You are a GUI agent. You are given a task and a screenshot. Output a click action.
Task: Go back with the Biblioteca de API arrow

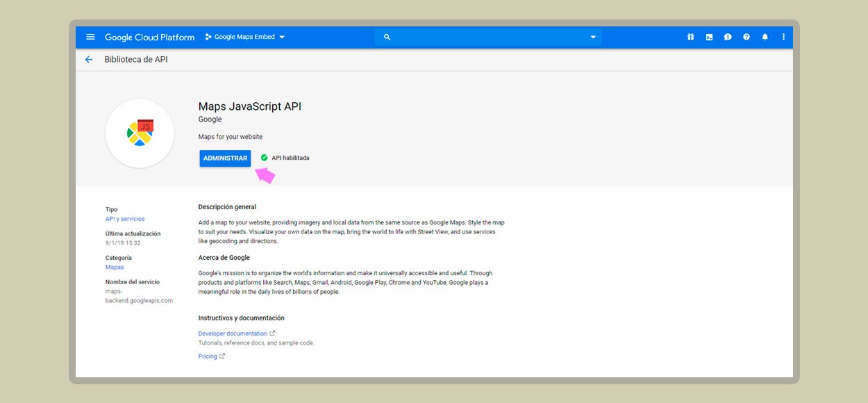click(x=89, y=60)
